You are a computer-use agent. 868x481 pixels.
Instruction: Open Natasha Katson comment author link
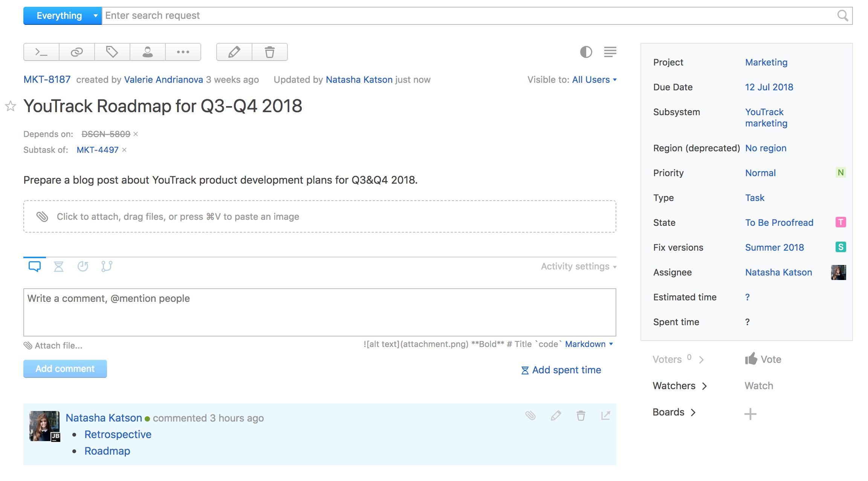104,418
